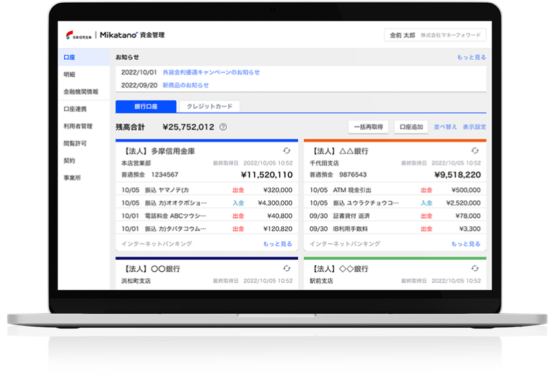Click the amount ¥4,300,000
The width and height of the screenshot is (556, 392).
(x=275, y=203)
